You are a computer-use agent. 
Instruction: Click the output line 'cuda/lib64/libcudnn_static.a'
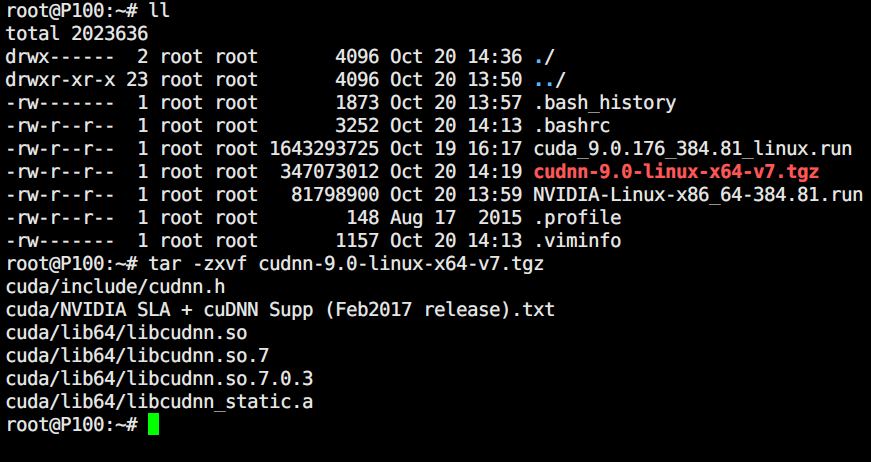(159, 402)
